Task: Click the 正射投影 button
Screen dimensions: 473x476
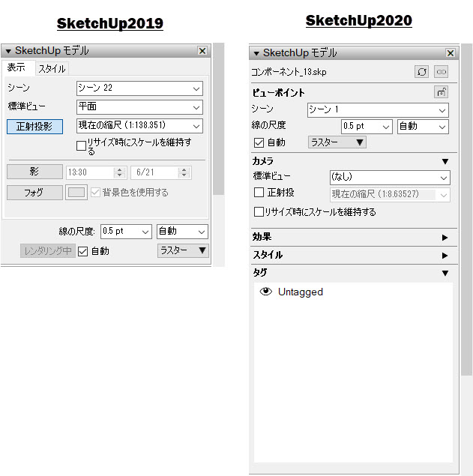Action: pyautogui.click(x=34, y=126)
